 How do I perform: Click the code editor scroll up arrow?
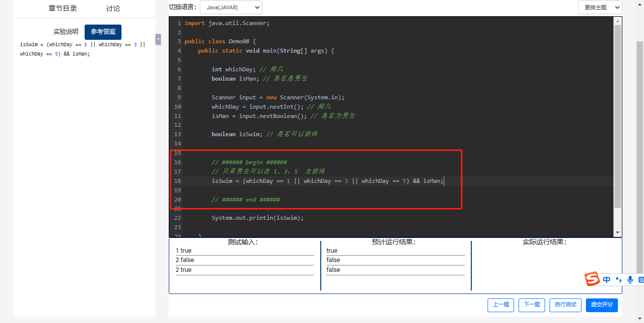pos(618,21)
